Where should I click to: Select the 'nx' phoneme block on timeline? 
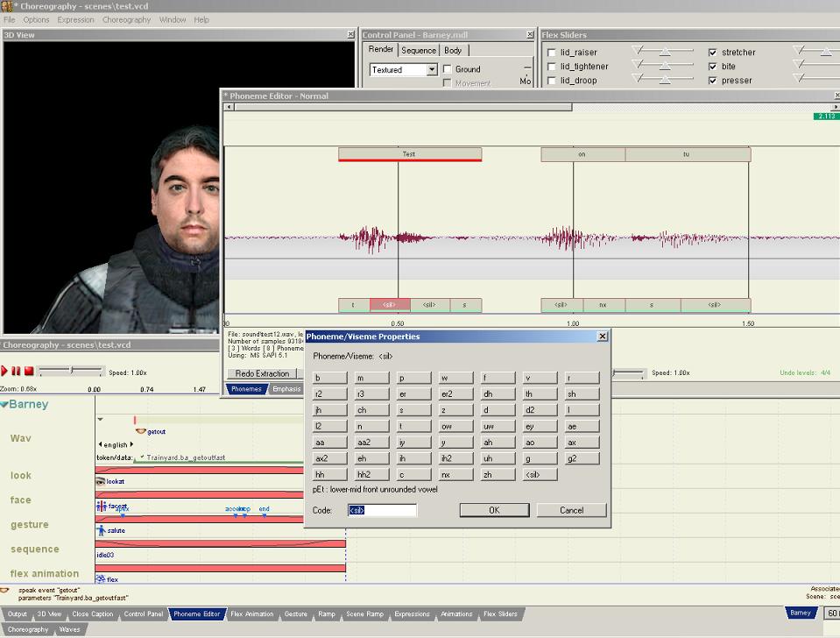point(604,305)
